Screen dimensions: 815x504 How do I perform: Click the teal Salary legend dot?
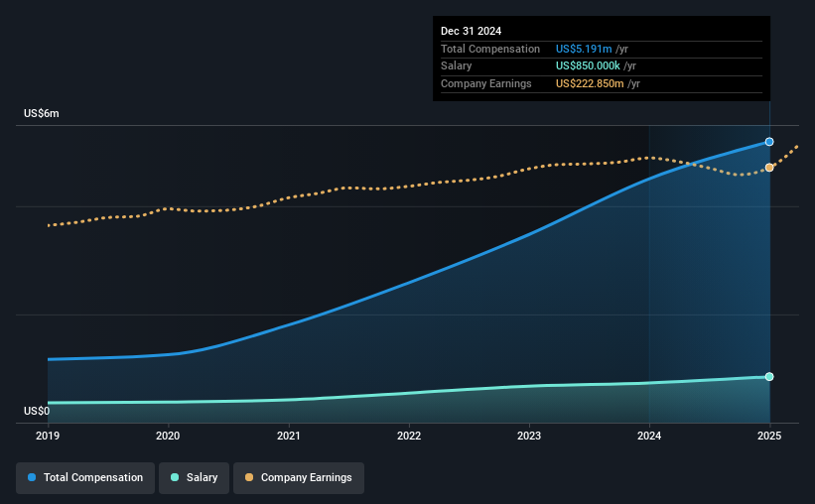pyautogui.click(x=175, y=477)
